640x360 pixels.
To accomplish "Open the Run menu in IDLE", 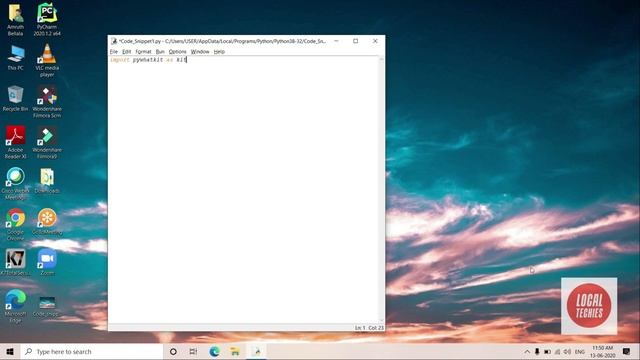I will pyautogui.click(x=160, y=52).
